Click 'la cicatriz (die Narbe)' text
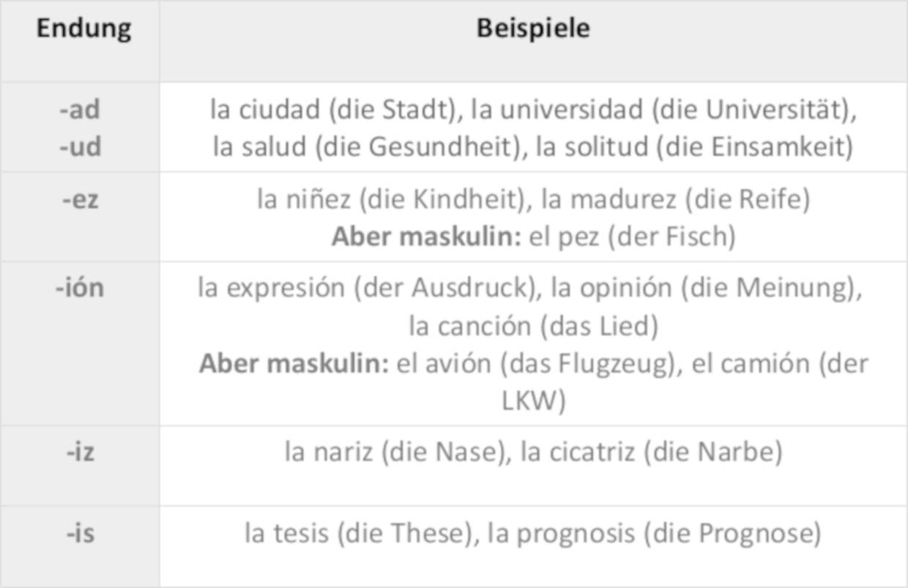The image size is (908, 588). point(651,452)
